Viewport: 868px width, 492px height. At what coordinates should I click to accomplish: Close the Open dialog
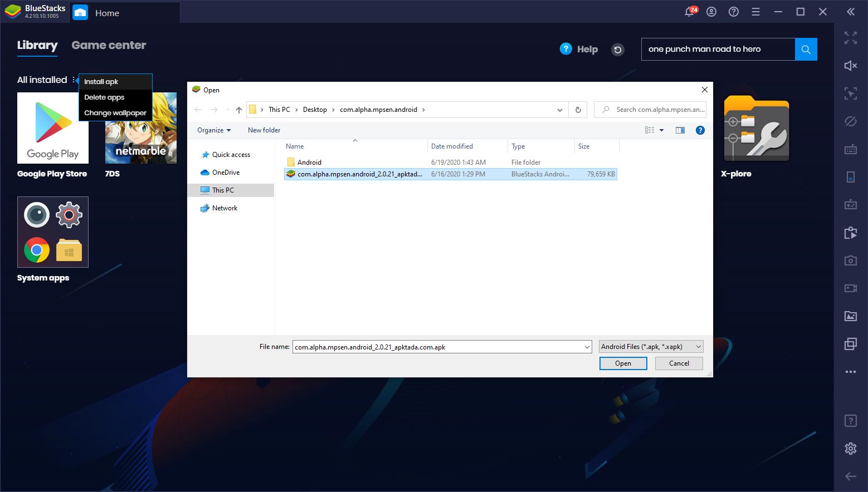[704, 90]
